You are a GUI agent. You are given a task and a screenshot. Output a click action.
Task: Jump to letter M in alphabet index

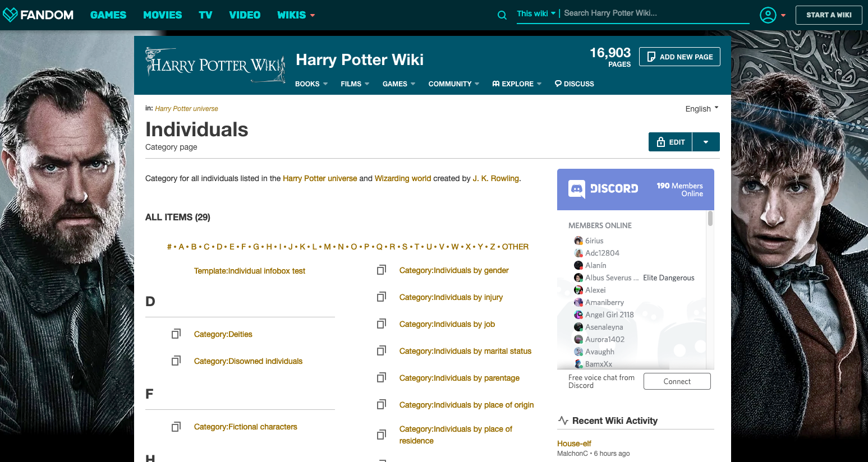pos(327,247)
